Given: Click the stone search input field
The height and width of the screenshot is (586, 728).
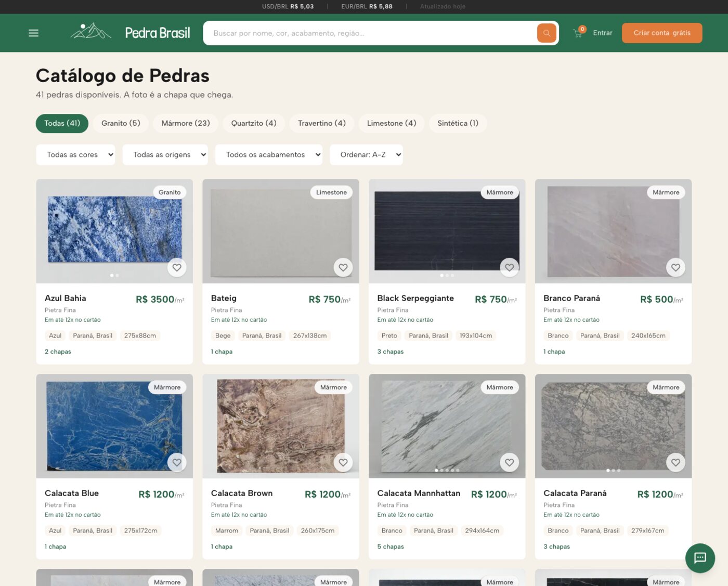Looking at the screenshot, I should point(370,33).
